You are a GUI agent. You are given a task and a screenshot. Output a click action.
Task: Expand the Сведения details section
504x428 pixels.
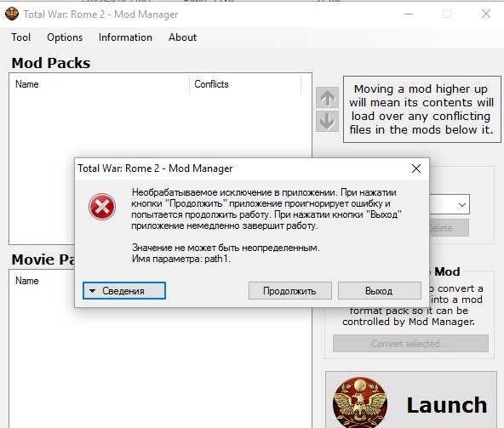coord(124,291)
